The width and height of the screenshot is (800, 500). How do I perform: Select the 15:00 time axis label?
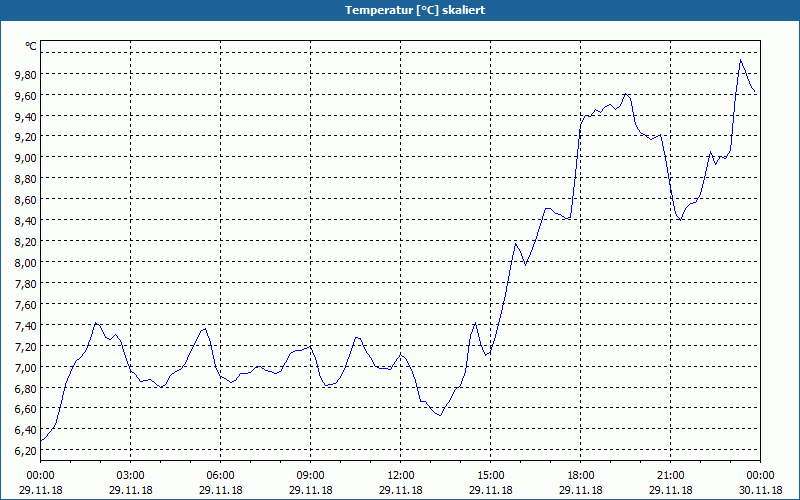click(x=491, y=476)
